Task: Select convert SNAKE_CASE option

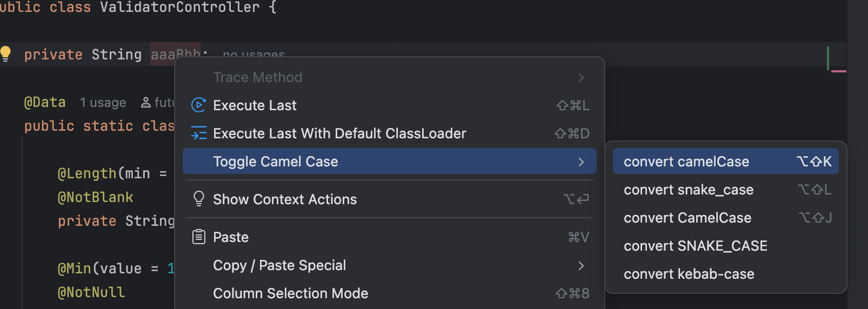Action: (696, 246)
